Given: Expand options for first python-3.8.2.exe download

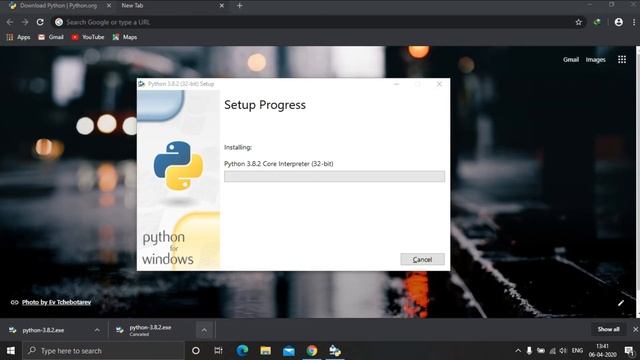Looking at the screenshot, I should pos(97,330).
